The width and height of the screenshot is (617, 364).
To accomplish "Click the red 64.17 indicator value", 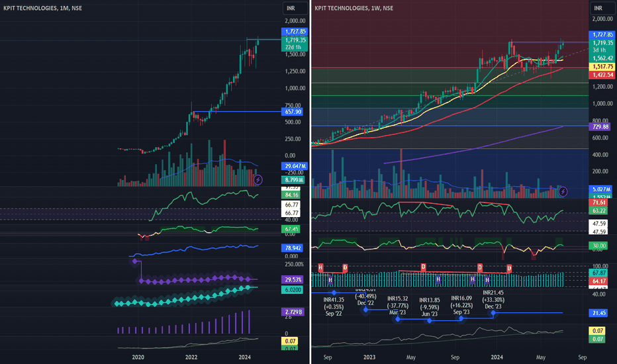I will pyautogui.click(x=598, y=281).
